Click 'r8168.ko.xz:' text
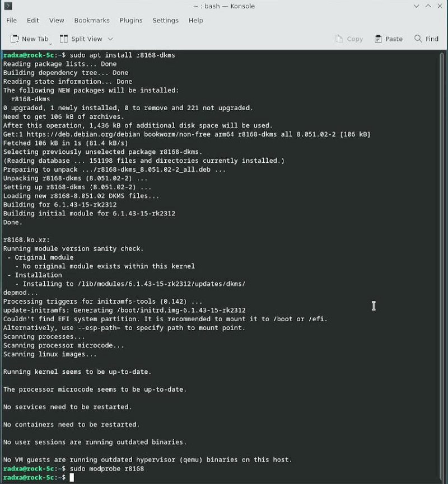The width and height of the screenshot is (448, 484). pos(26,240)
